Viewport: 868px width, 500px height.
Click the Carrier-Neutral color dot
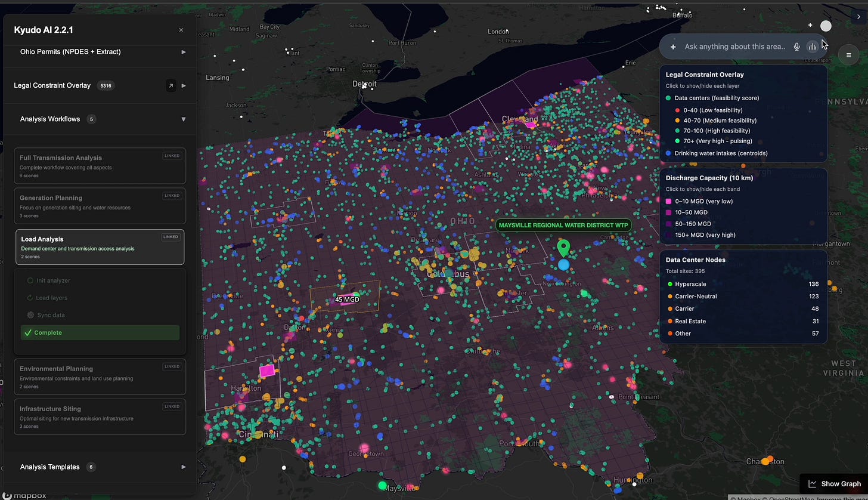[670, 297]
